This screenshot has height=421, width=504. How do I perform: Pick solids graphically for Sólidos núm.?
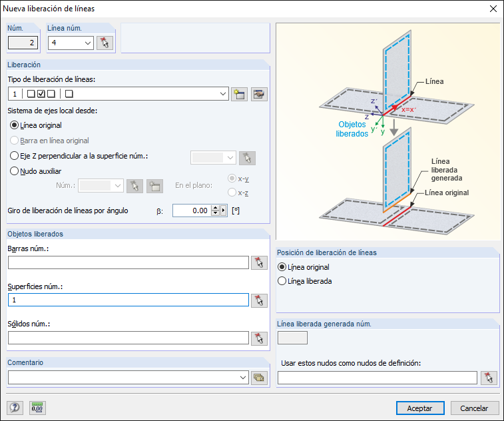[x=259, y=338]
